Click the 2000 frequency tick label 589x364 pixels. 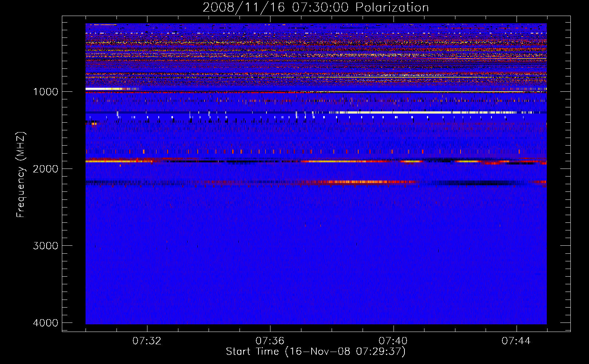[46, 169]
